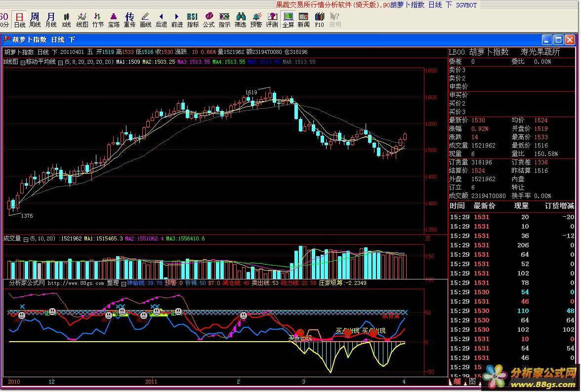
Task: Click the 1619 high price marker on chart
Action: coord(251,92)
